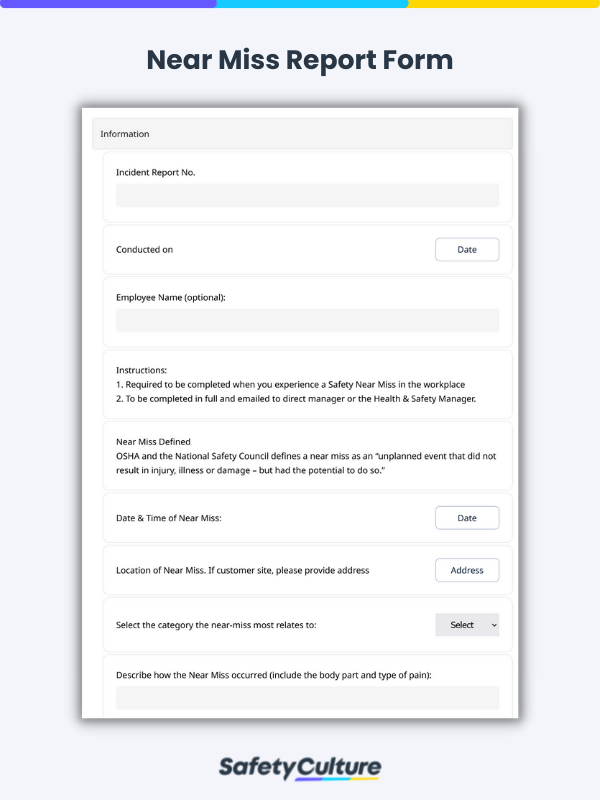Click the Address button for location

tap(467, 570)
